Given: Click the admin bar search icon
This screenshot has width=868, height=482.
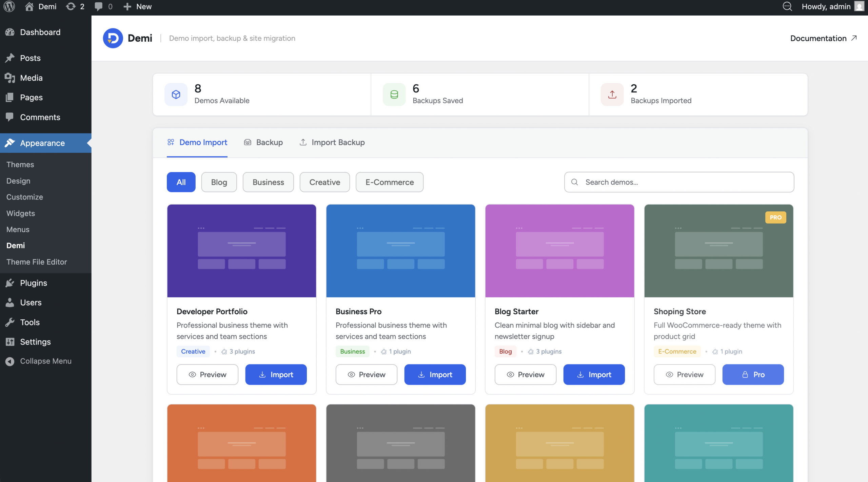Looking at the screenshot, I should coord(787,6).
